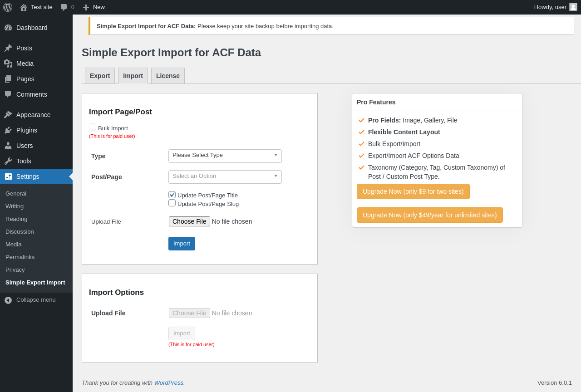Click the Dashboard gauge icon

point(8,28)
